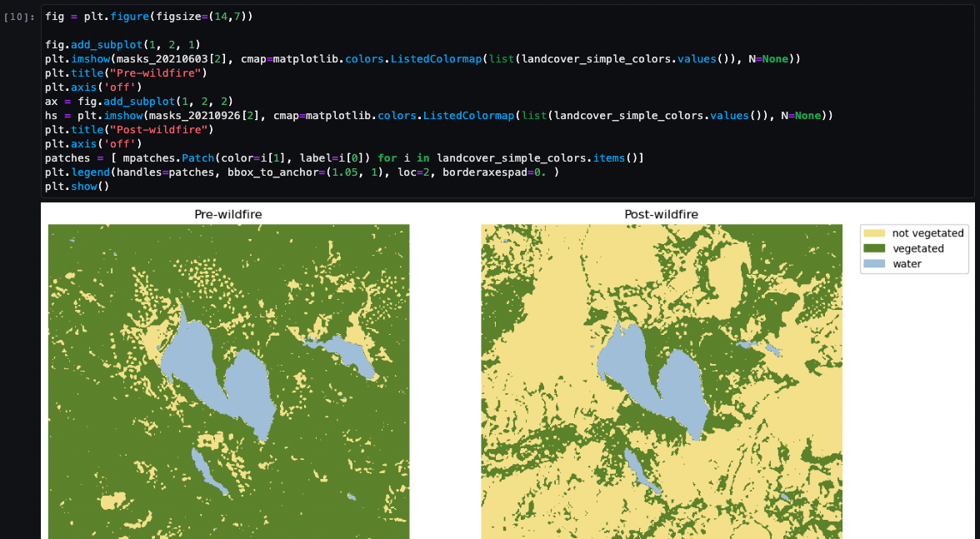Click the fig.add_subplot(1, 2, 1) code line
Screen dimensions: 980x539
click(122, 45)
